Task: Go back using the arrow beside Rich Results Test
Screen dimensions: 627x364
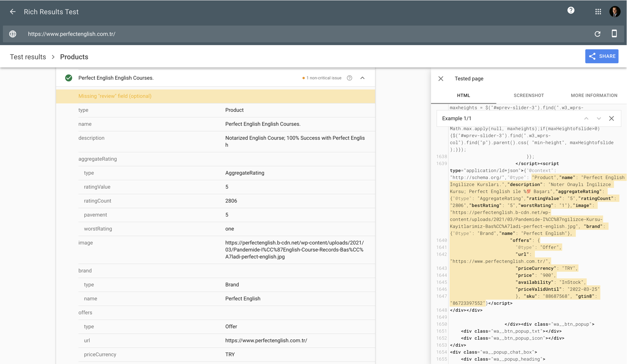Action: (x=13, y=12)
